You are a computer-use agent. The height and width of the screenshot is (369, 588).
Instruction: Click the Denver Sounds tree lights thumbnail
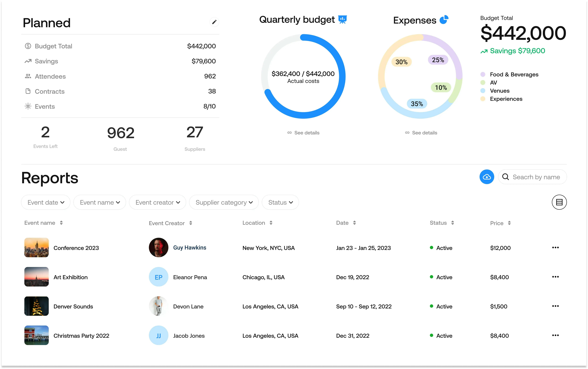tap(37, 306)
